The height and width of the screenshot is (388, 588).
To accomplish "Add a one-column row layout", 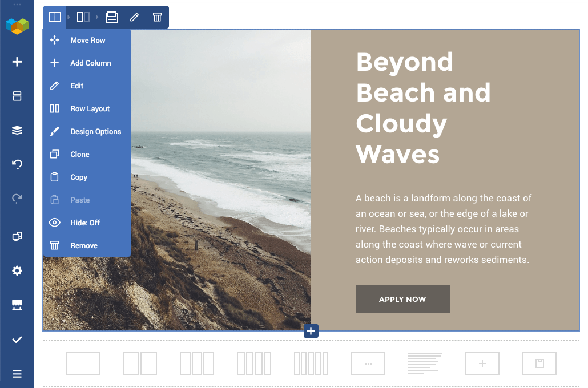I will 83,363.
